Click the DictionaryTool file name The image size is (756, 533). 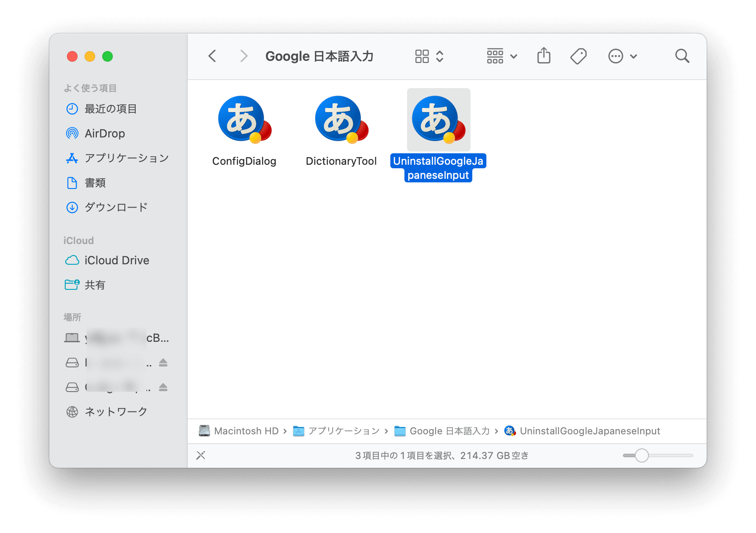click(341, 161)
